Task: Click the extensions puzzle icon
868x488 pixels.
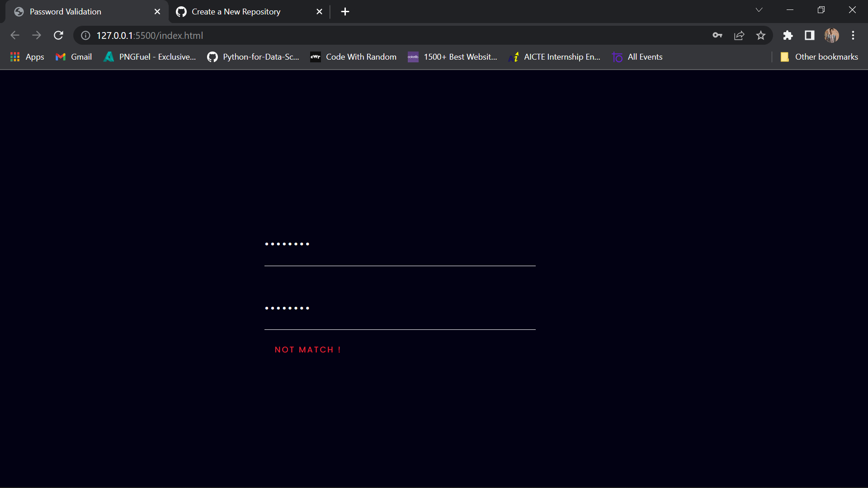Action: coord(788,35)
